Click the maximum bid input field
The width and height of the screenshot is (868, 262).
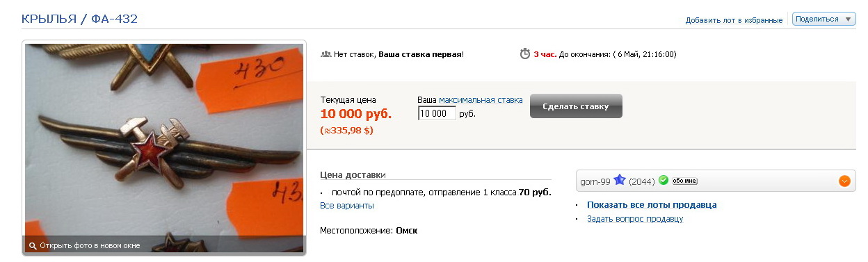tap(437, 113)
